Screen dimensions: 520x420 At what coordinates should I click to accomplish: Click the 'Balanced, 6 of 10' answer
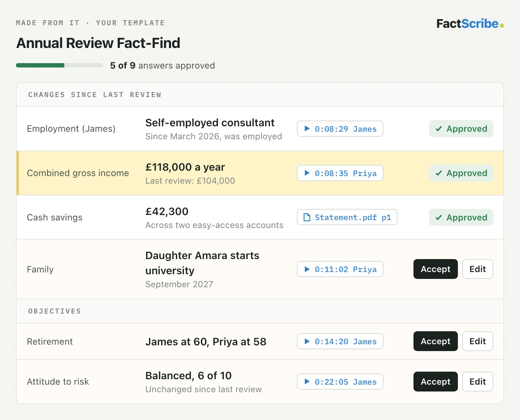tap(188, 376)
